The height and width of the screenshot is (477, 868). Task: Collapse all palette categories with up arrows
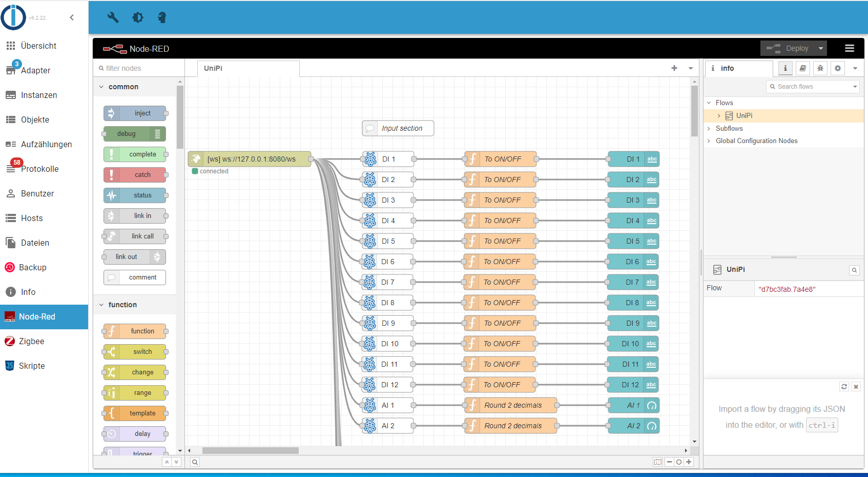167,462
